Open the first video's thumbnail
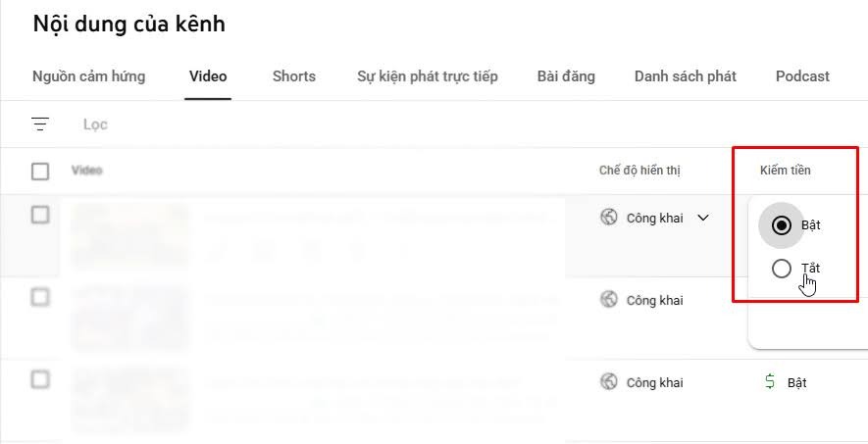This screenshot has width=868, height=444. point(129,234)
